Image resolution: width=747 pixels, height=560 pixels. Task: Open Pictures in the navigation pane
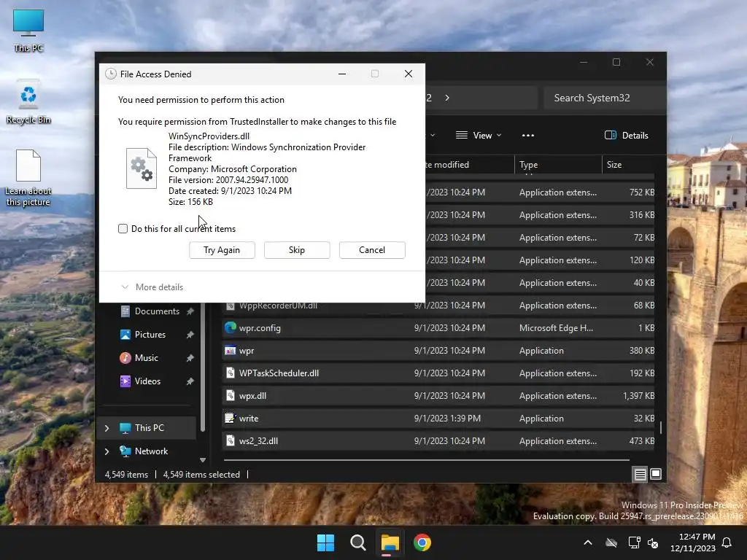pos(150,335)
